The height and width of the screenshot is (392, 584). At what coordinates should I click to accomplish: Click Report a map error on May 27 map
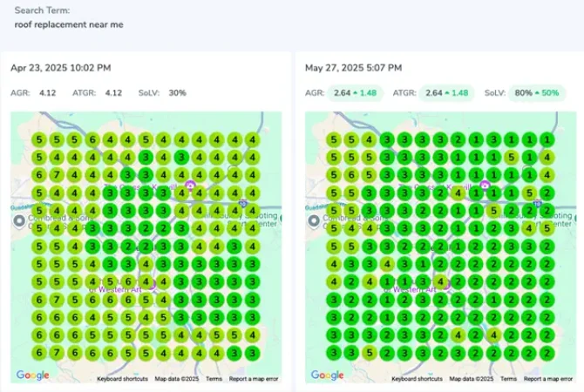pyautogui.click(x=549, y=379)
